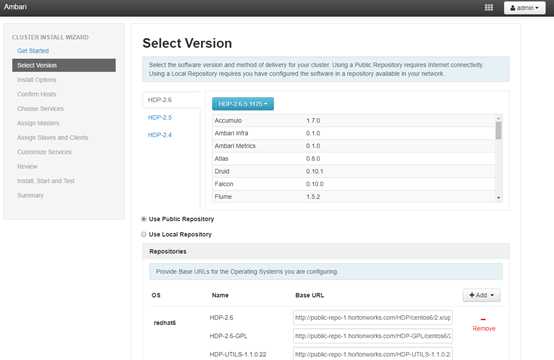The height and width of the screenshot is (360, 554).
Task: Click the redhat6 OS label
Action: click(x=165, y=323)
